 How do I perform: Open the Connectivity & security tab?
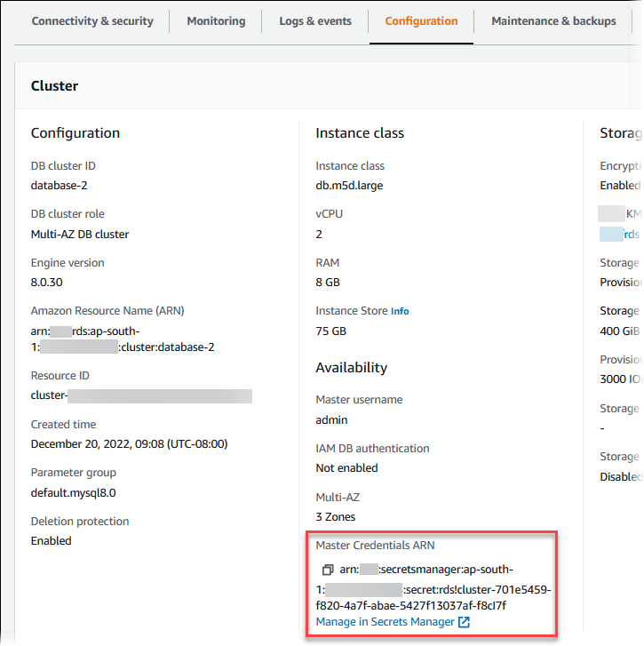point(92,21)
